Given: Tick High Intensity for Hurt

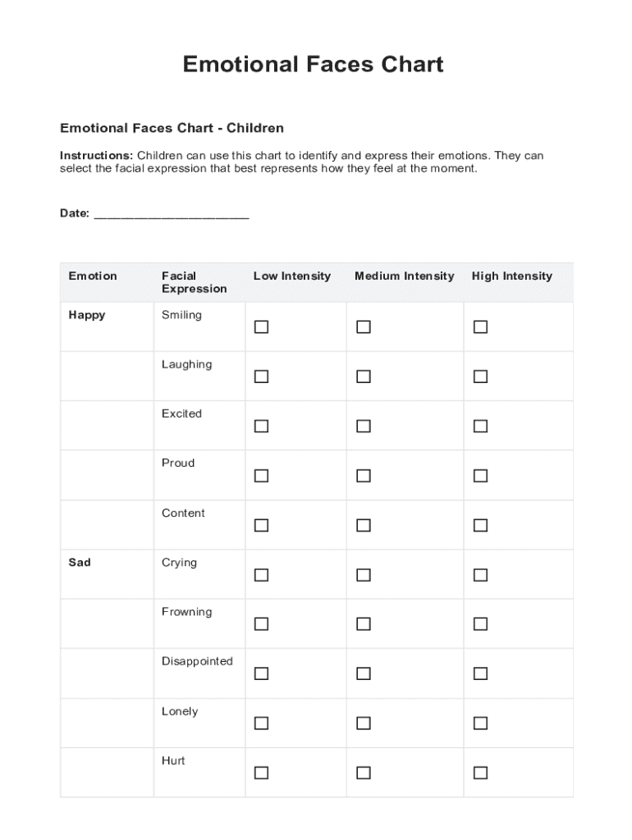Looking at the screenshot, I should tap(480, 773).
